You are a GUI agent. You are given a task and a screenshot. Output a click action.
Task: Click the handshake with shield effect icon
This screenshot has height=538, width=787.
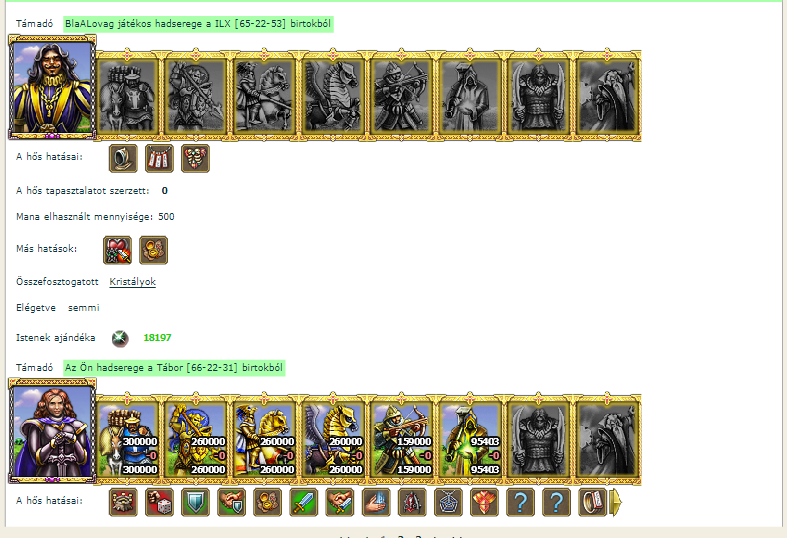[231, 502]
